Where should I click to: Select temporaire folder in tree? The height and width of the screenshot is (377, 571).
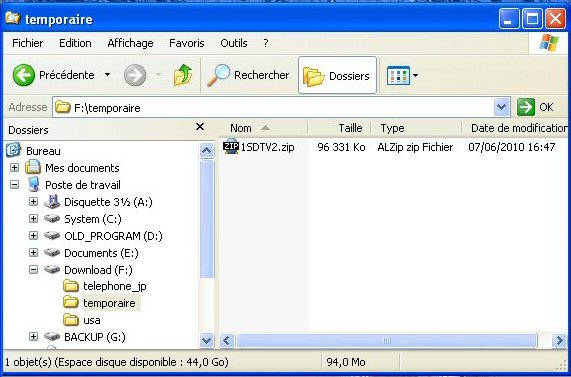[x=109, y=303]
